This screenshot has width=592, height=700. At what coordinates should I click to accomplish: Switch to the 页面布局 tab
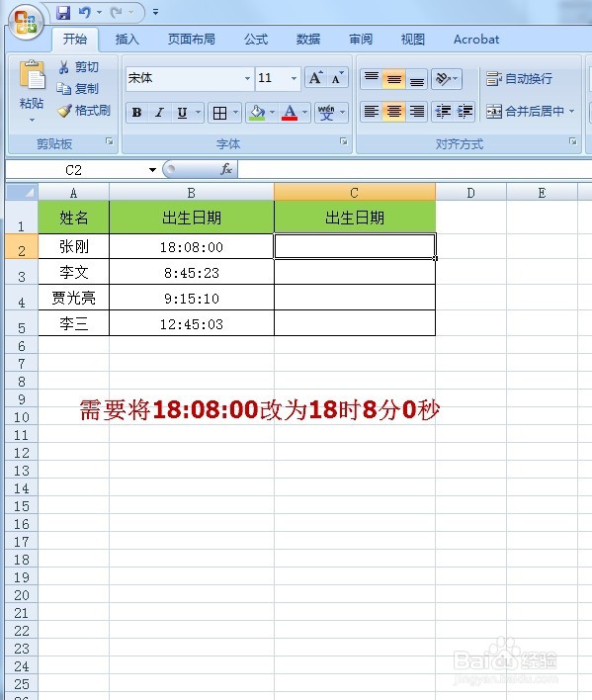(x=192, y=40)
